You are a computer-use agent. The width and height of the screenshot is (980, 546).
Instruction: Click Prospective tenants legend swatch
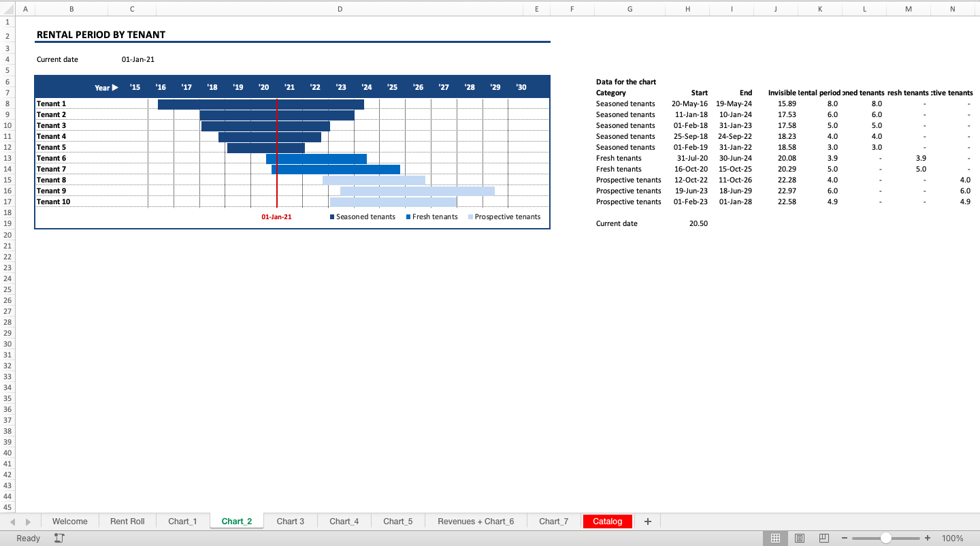pos(470,217)
